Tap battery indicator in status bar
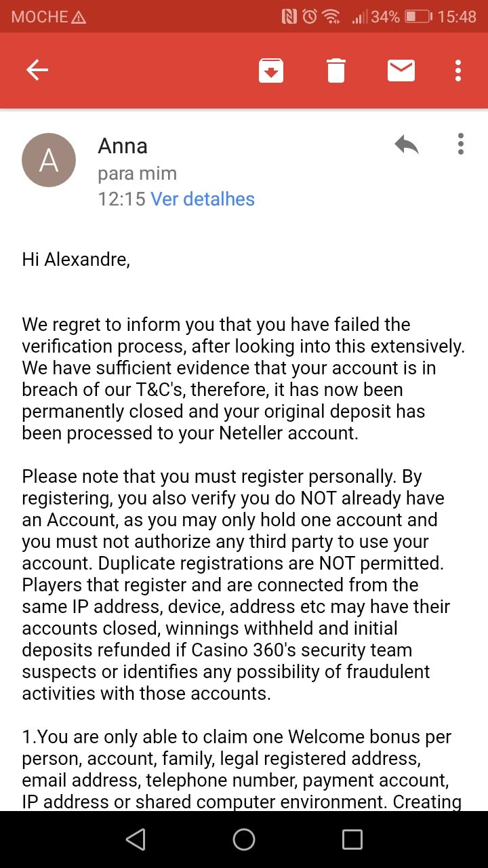Screen dimensions: 488x868 point(418,17)
